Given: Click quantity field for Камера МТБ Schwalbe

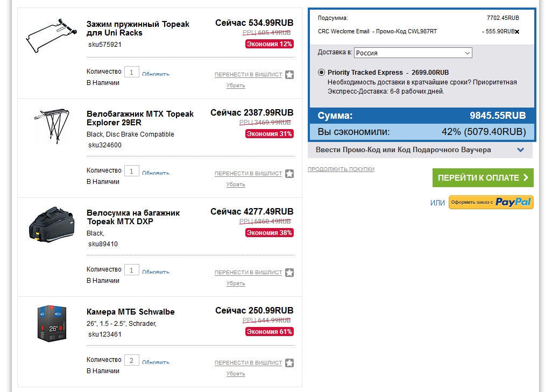Looking at the screenshot, I should (132, 360).
